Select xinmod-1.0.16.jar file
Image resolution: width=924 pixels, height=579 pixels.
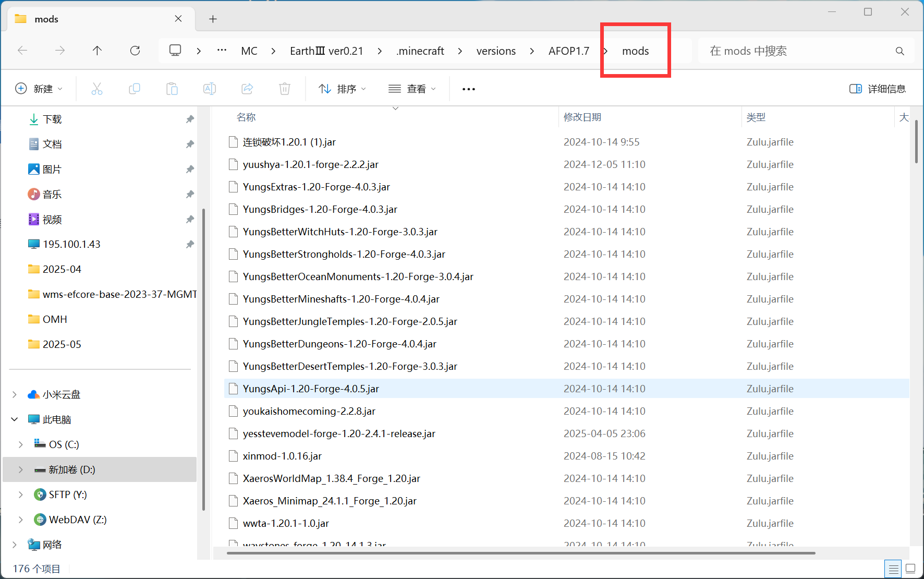(x=282, y=456)
